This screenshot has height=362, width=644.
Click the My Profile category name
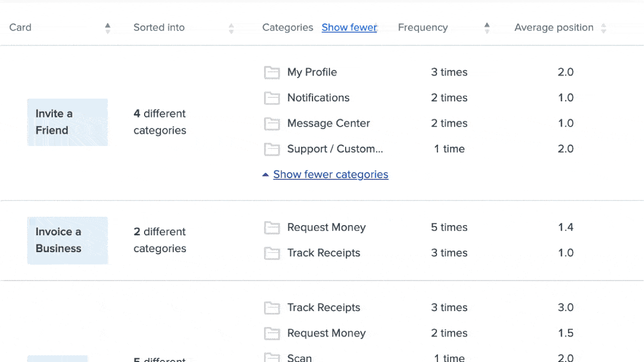[x=312, y=72]
